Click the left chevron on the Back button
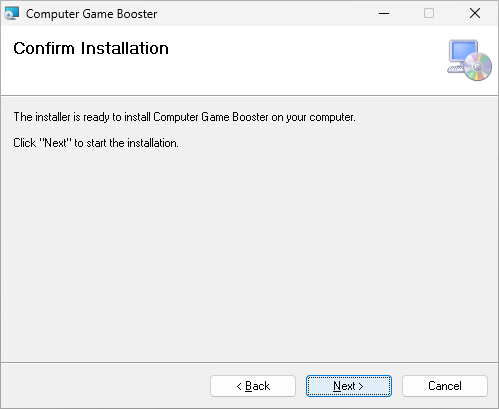Screen dimensions: 499x409 (x=239, y=386)
